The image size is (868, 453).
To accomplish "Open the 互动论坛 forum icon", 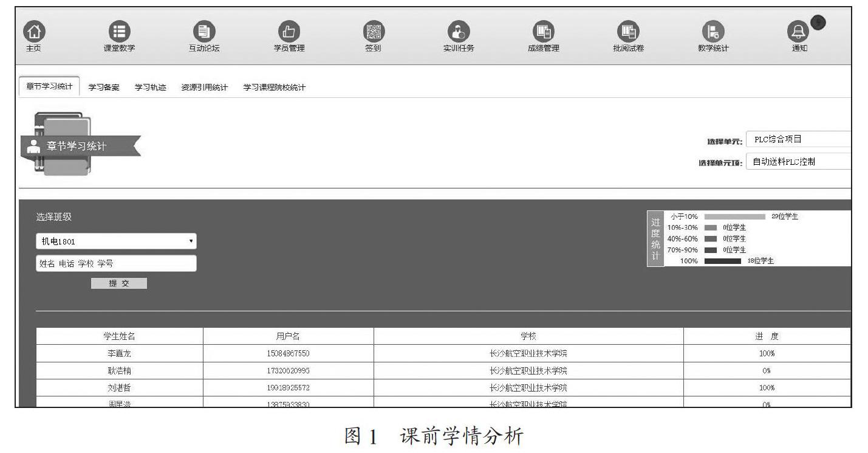I will click(x=204, y=32).
